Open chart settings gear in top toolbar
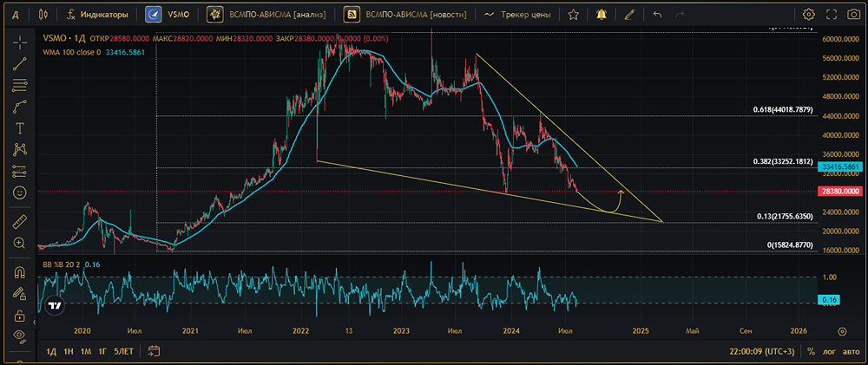Screen dimensions: 868x365 pos(809,15)
